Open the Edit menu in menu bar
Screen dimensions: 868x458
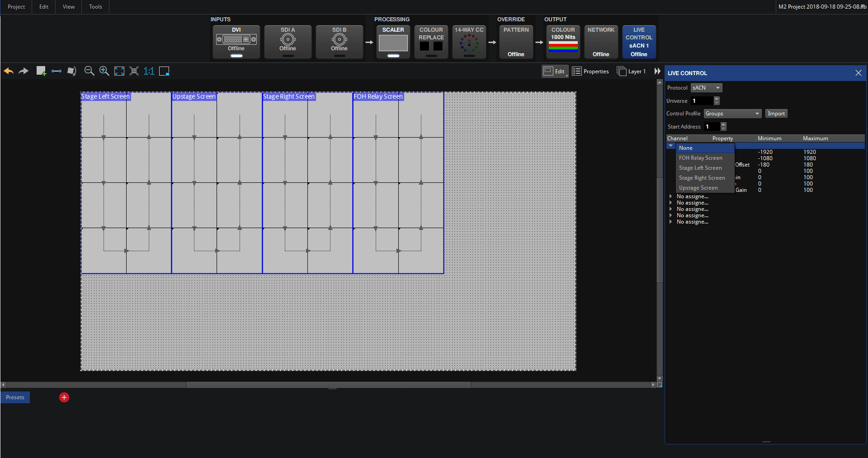tap(44, 7)
